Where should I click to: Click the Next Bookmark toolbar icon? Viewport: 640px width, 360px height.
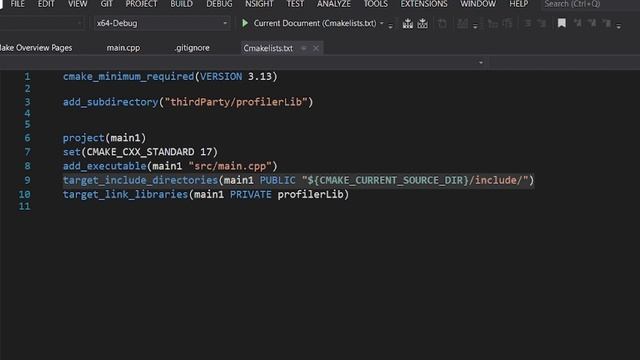pyautogui.click(x=592, y=23)
